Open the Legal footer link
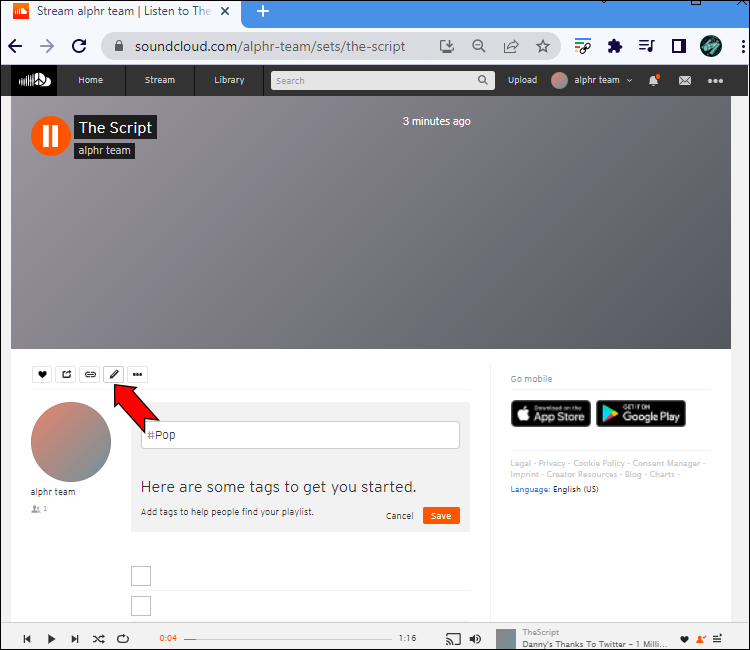Screen dimensions: 750x650 point(520,463)
